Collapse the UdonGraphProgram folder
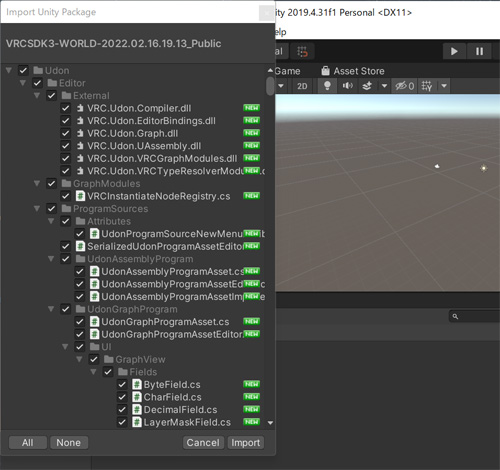This screenshot has height=470, width=500. [x=51, y=309]
